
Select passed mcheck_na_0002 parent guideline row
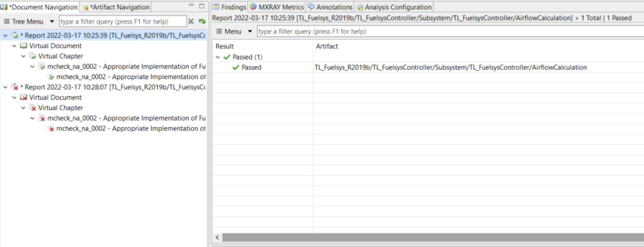tap(126, 66)
